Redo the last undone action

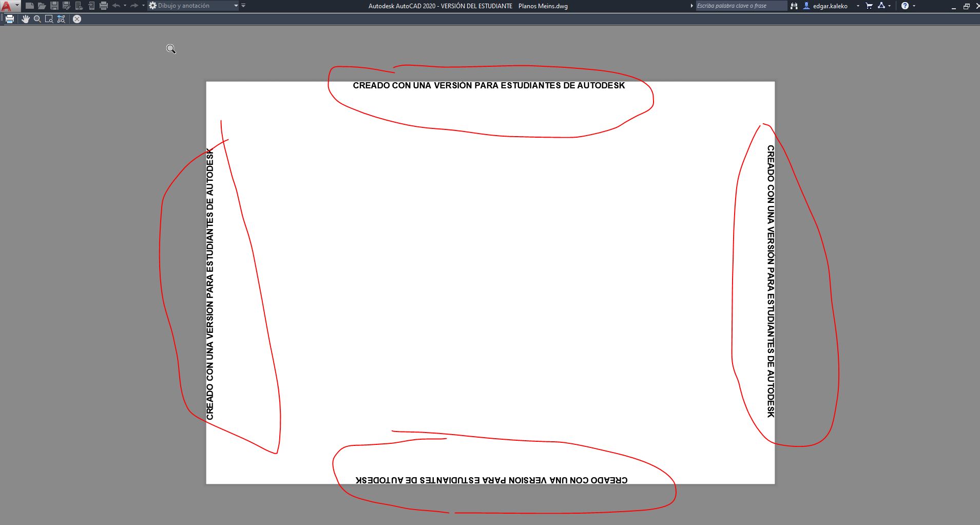[x=134, y=6]
